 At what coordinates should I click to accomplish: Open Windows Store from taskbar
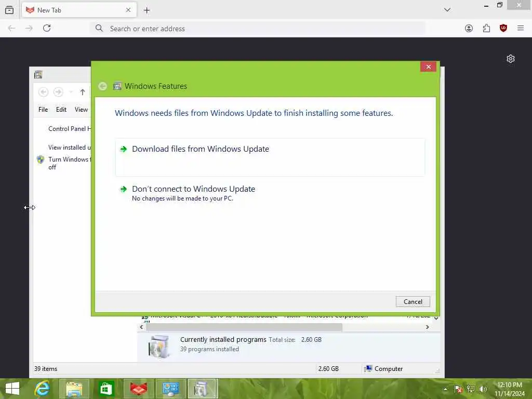106,389
